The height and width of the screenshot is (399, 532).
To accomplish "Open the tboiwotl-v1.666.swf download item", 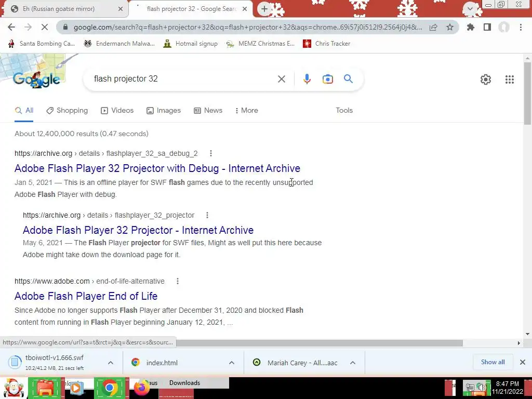I will [54, 362].
